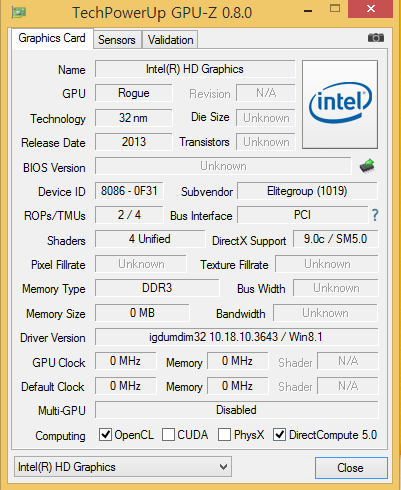401x490 pixels.
Task: Open the Intel(R) HD Graphics GPU dropdown
Action: point(123,467)
